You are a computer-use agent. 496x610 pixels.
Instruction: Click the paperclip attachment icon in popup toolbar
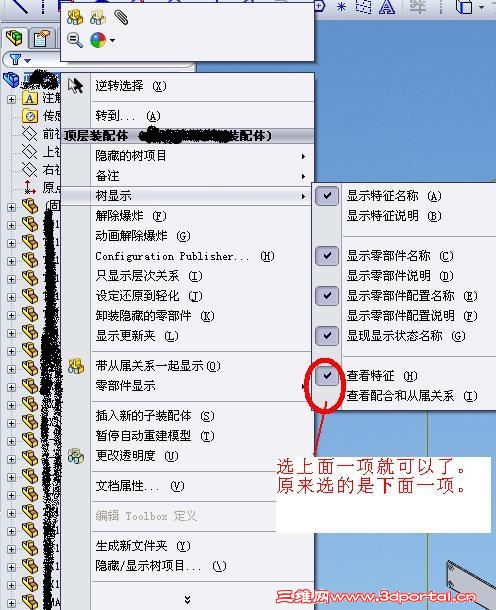click(121, 18)
